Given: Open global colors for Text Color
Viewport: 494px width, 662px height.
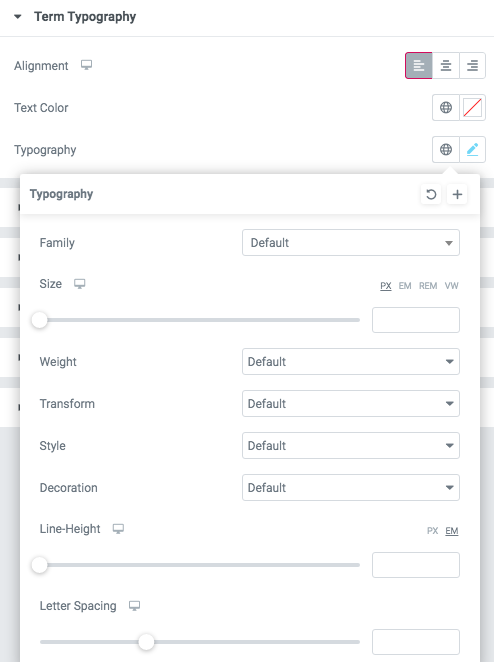Looking at the screenshot, I should 446,108.
